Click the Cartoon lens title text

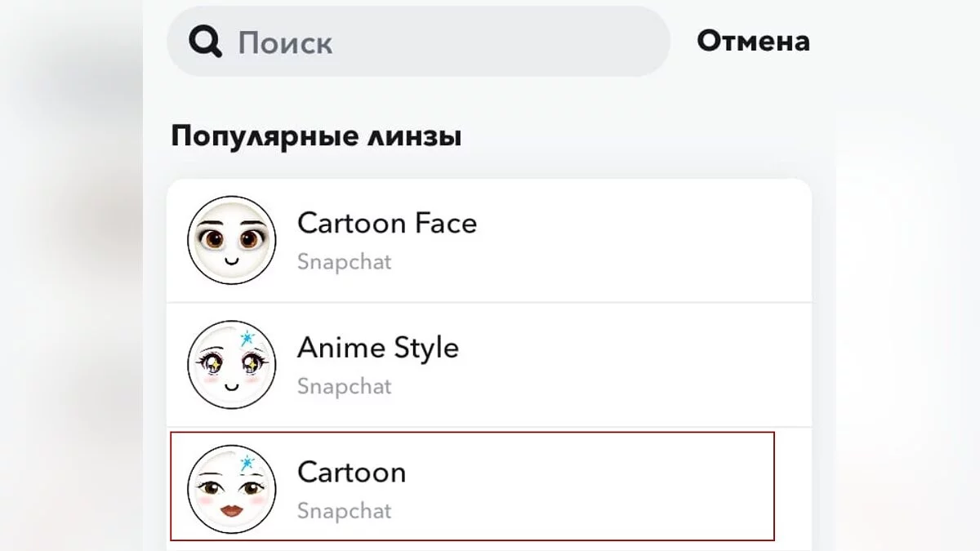coord(351,472)
